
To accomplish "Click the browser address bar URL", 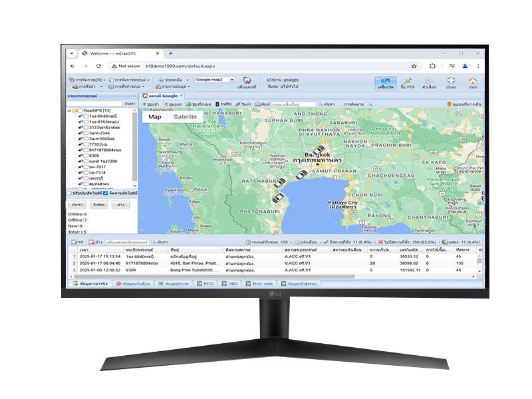I will coord(180,66).
